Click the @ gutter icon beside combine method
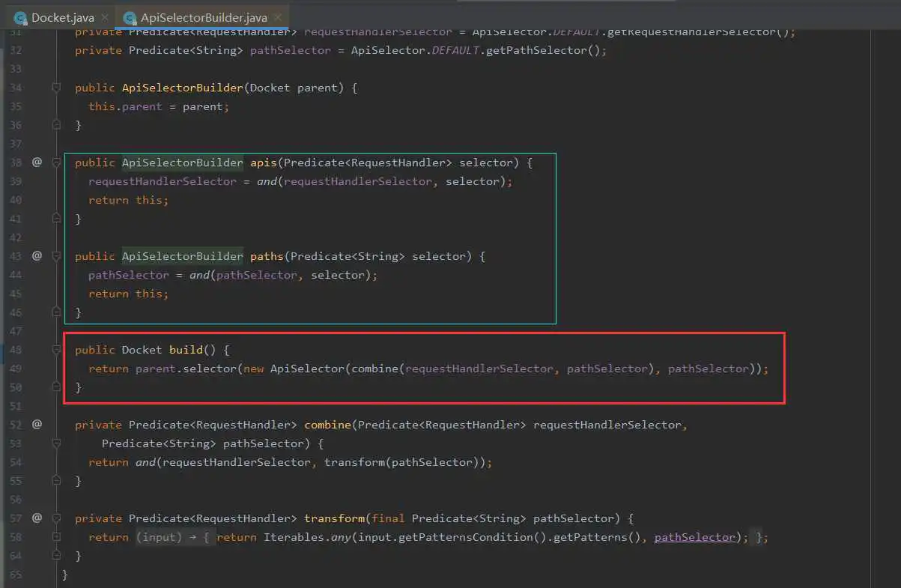The image size is (901, 588). click(x=37, y=425)
